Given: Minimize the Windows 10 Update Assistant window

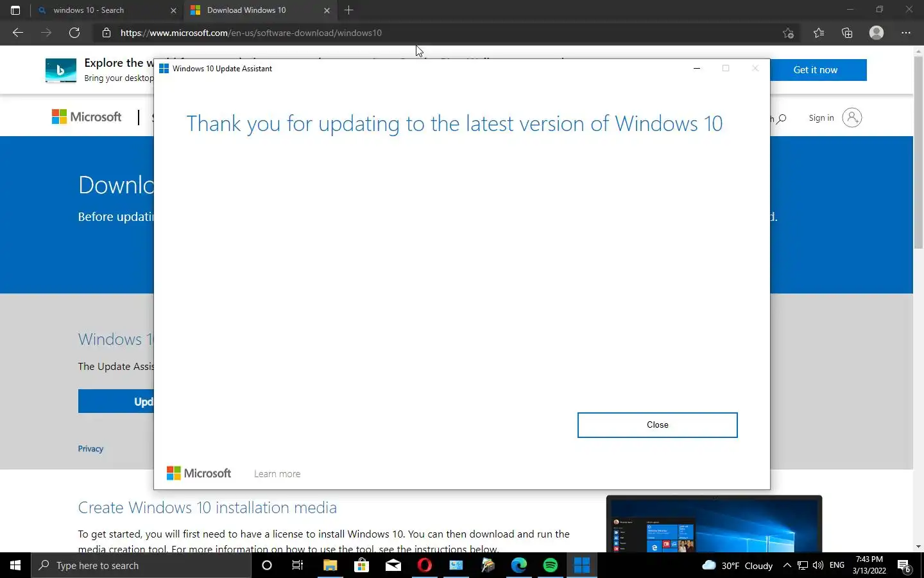Looking at the screenshot, I should coord(696,69).
